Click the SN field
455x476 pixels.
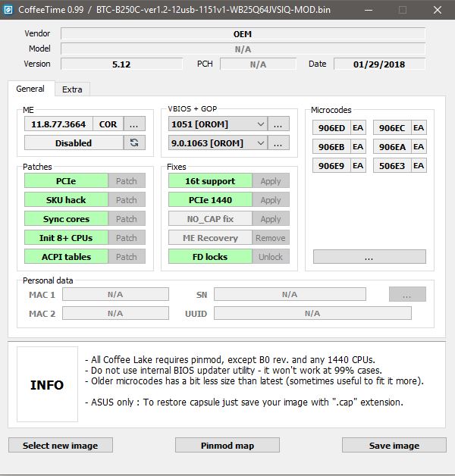point(290,294)
